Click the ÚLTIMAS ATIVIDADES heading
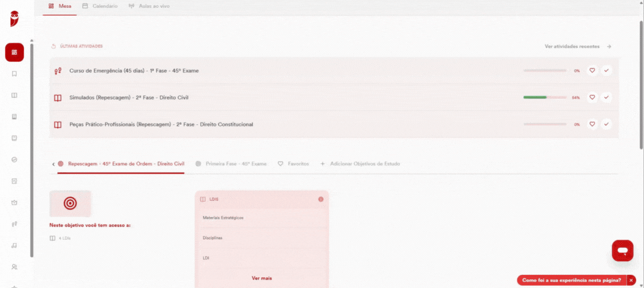Viewport: 644px width, 288px height. point(81,46)
